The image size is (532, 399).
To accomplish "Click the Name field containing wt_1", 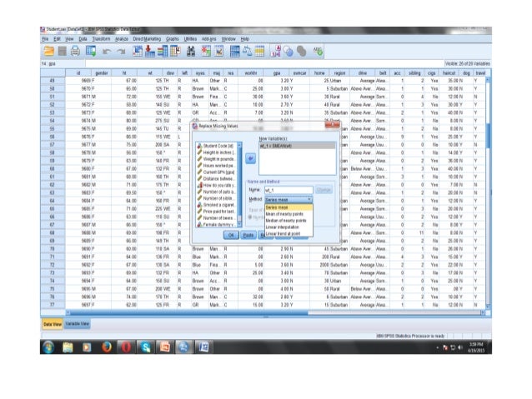I will tap(289, 190).
